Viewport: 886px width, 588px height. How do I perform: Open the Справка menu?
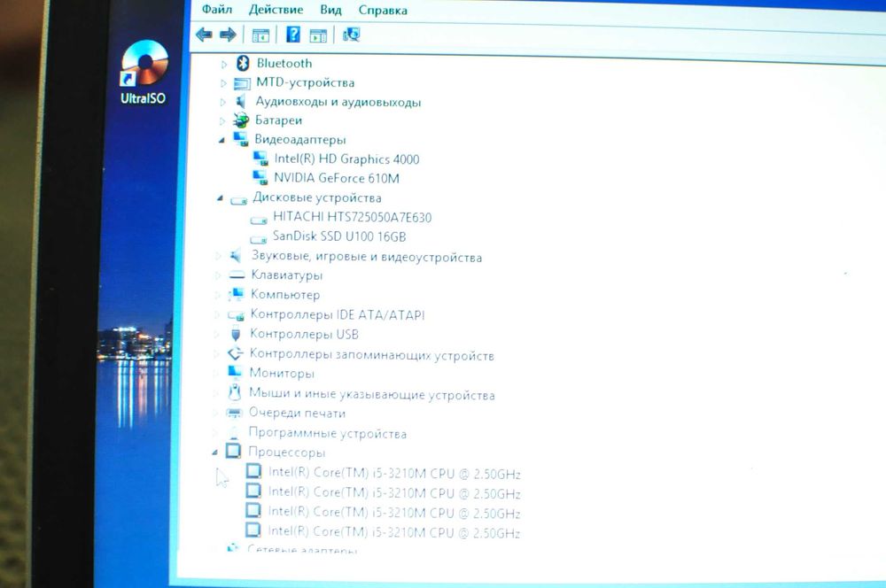[383, 11]
